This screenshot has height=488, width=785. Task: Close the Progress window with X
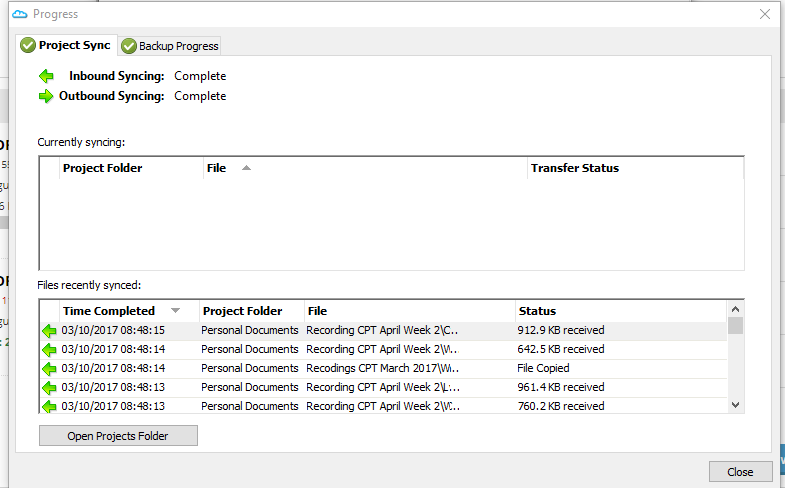764,14
